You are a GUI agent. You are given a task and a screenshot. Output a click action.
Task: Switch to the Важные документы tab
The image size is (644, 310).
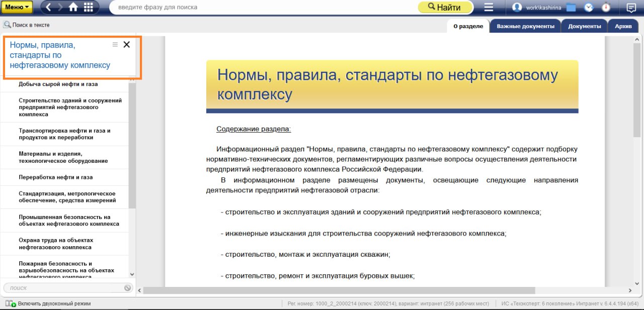pyautogui.click(x=525, y=26)
